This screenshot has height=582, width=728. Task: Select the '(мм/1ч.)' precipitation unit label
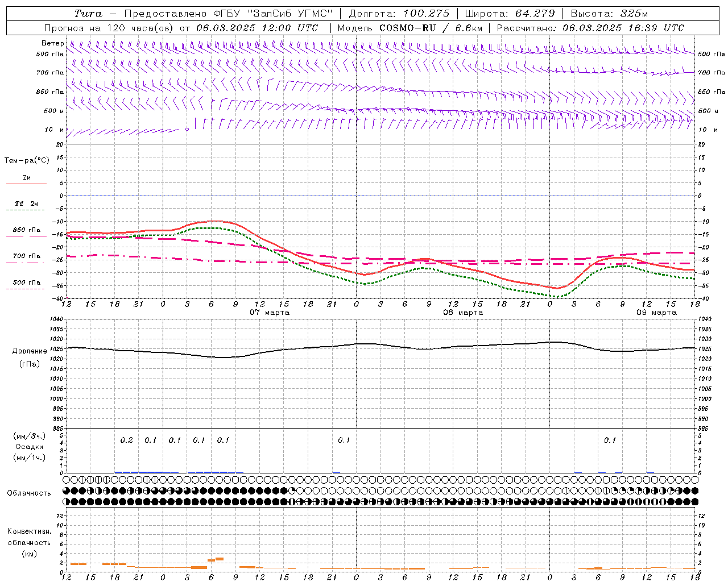(x=30, y=458)
